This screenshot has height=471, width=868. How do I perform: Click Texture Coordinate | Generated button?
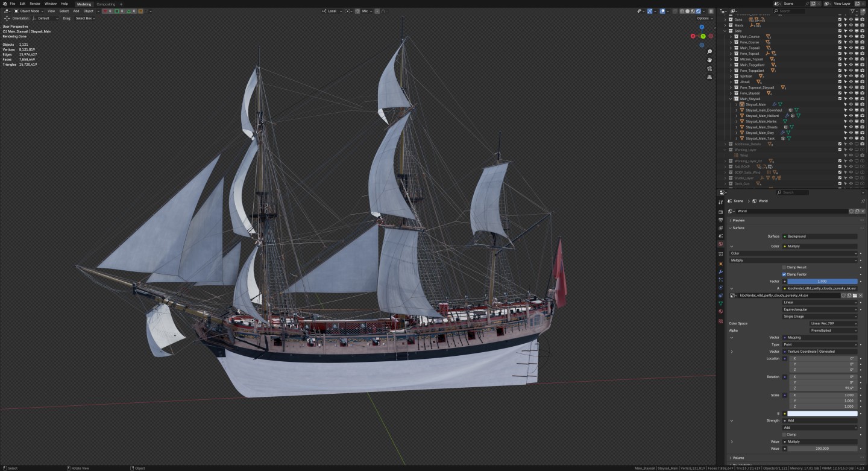click(820, 352)
